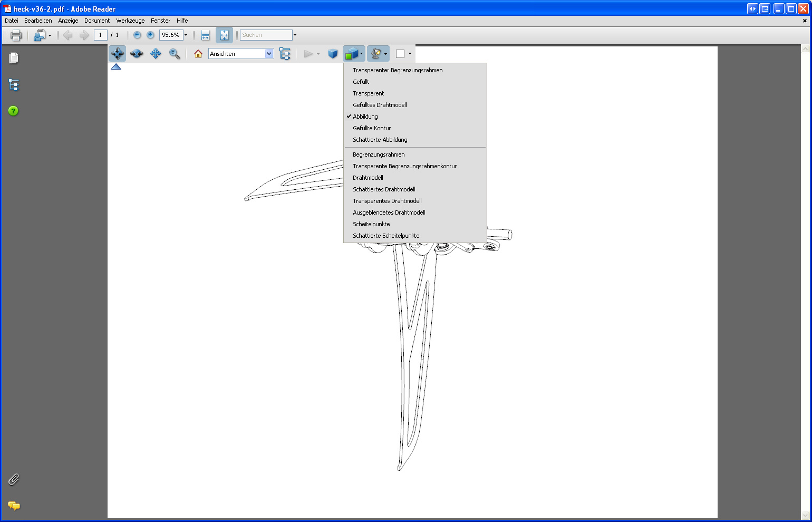This screenshot has height=522, width=812.
Task: Open the zoom percentage dropdown arrow
Action: point(186,35)
